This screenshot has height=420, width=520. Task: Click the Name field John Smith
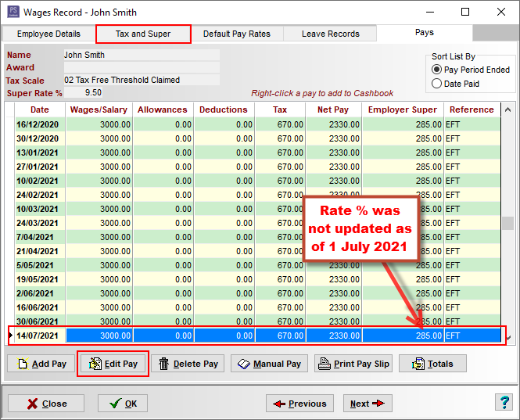(x=142, y=55)
